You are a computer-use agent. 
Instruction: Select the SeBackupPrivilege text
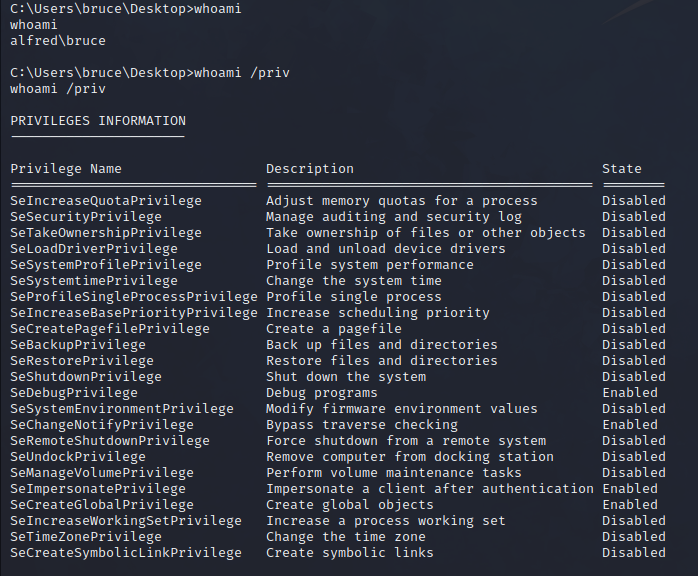pyautogui.click(x=78, y=345)
